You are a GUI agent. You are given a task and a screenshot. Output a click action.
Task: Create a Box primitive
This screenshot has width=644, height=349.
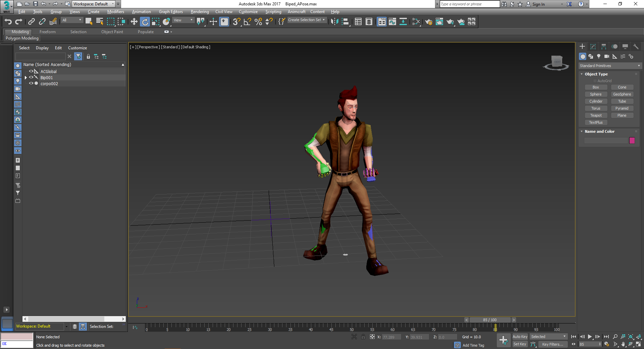(x=596, y=87)
